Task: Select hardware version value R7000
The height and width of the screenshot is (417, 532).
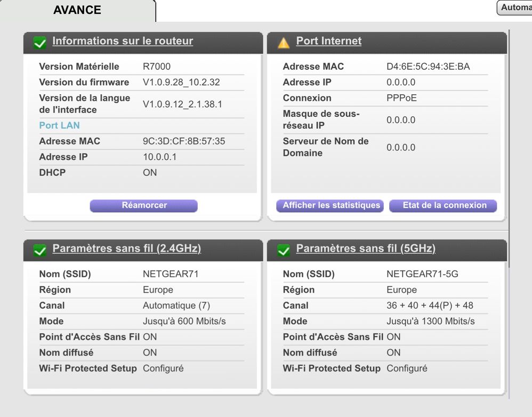Action: pos(156,67)
